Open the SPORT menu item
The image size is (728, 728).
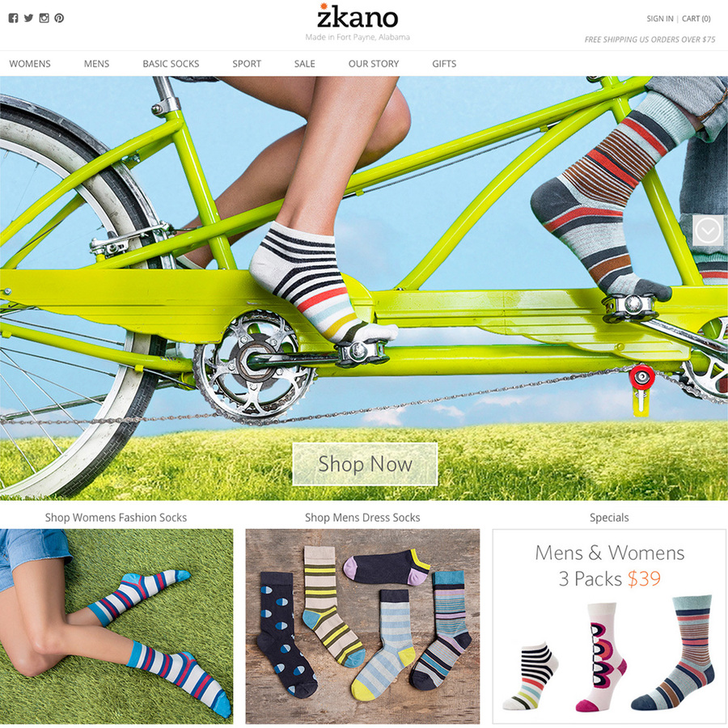pyautogui.click(x=247, y=64)
